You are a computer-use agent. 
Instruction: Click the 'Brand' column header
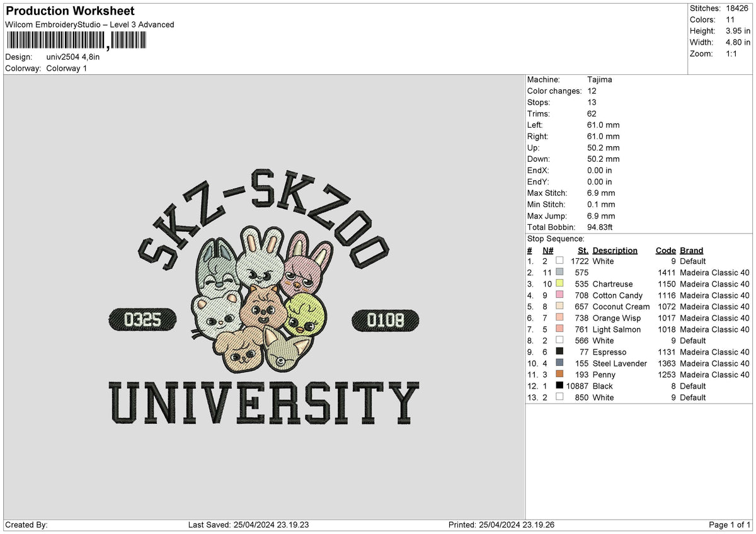(692, 250)
